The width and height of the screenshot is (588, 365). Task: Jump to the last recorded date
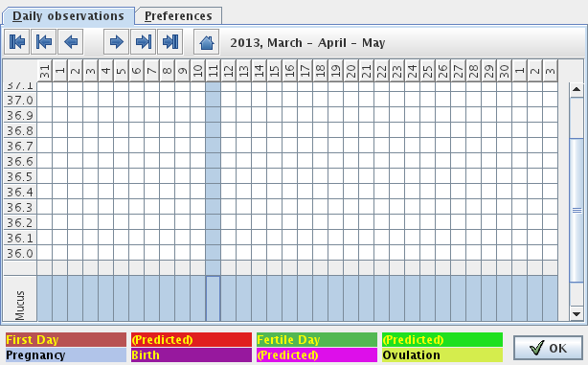click(170, 41)
